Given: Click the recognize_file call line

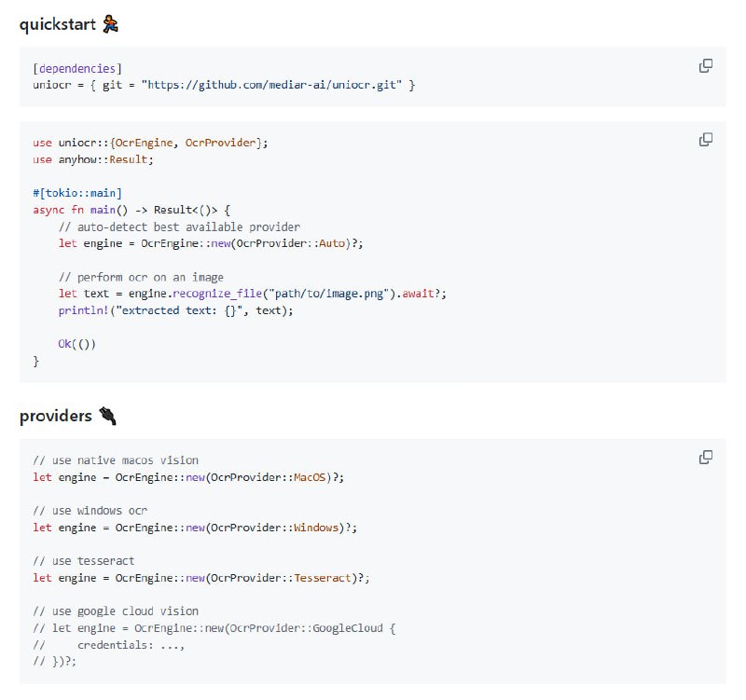Looking at the screenshot, I should 252,294.
